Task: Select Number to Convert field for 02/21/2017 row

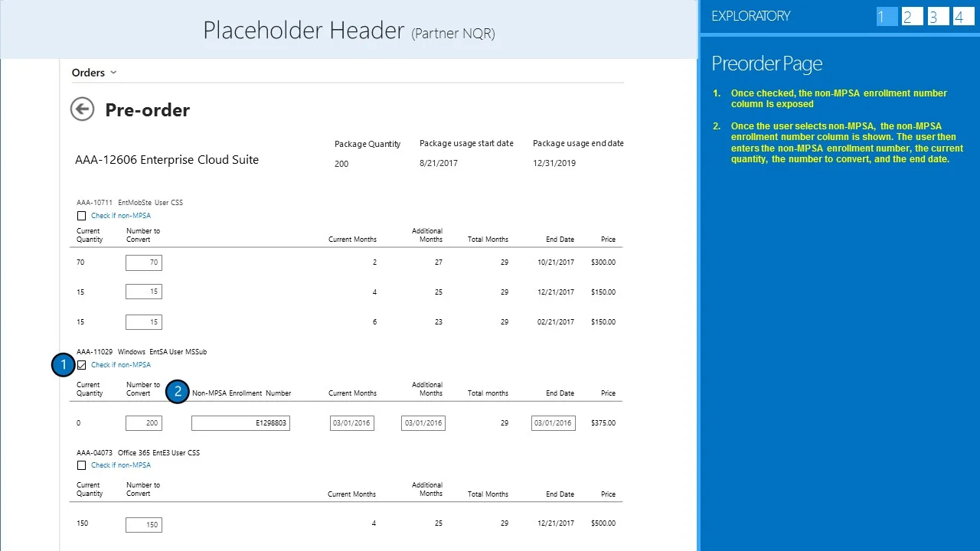Action: click(x=144, y=322)
